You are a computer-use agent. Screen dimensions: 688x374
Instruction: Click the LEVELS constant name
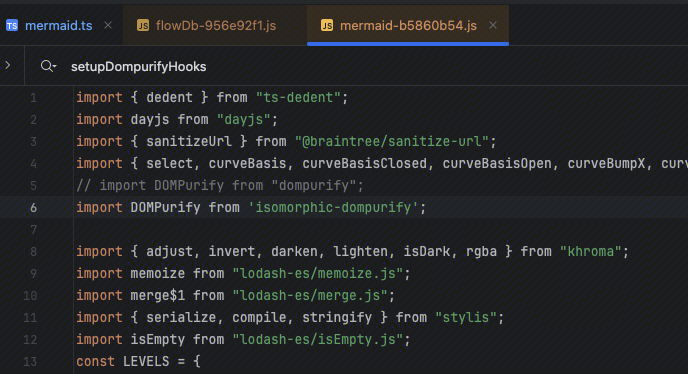pyautogui.click(x=146, y=361)
